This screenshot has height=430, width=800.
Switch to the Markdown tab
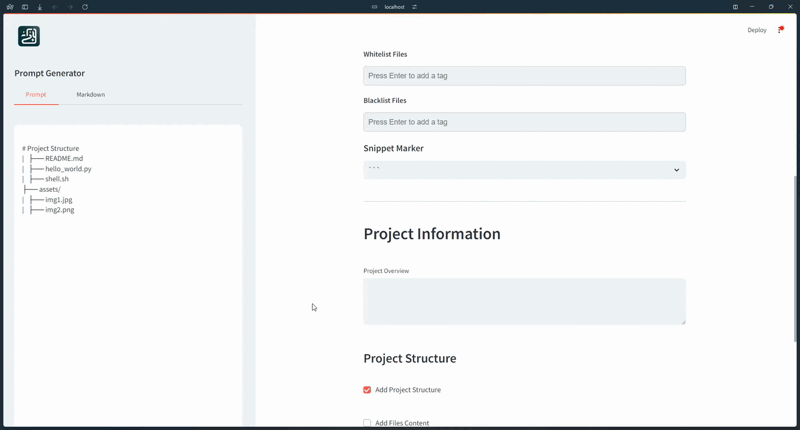coord(90,95)
